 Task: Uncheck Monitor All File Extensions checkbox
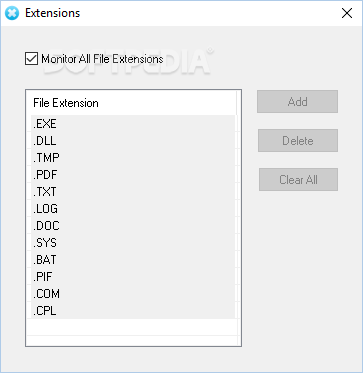tap(32, 59)
